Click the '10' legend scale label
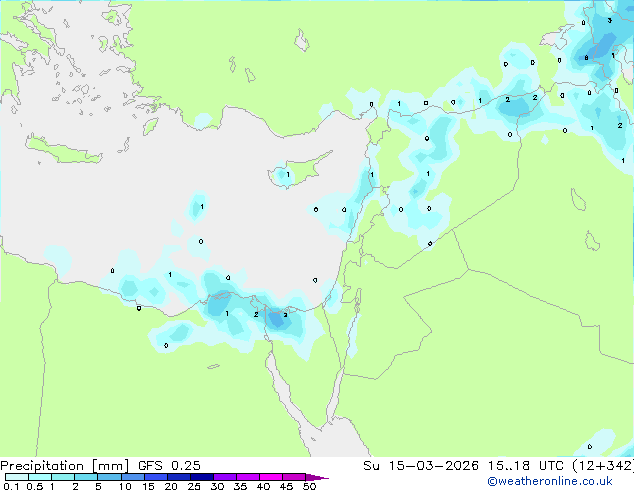 click(125, 486)
